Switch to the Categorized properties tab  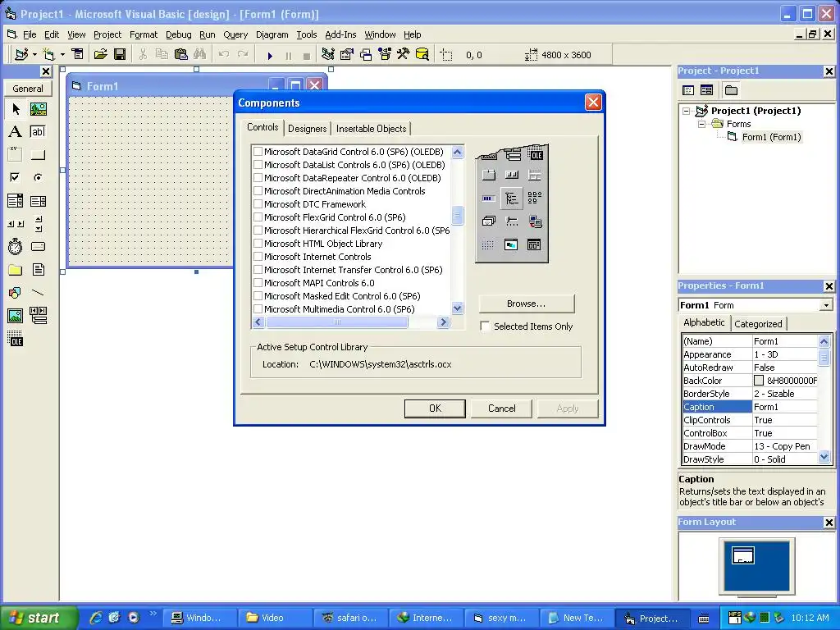point(758,324)
